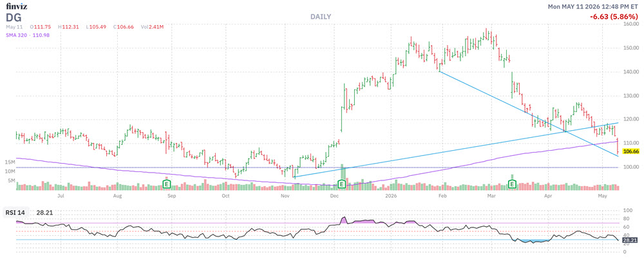Click the Mar date axis label

pos(491,197)
